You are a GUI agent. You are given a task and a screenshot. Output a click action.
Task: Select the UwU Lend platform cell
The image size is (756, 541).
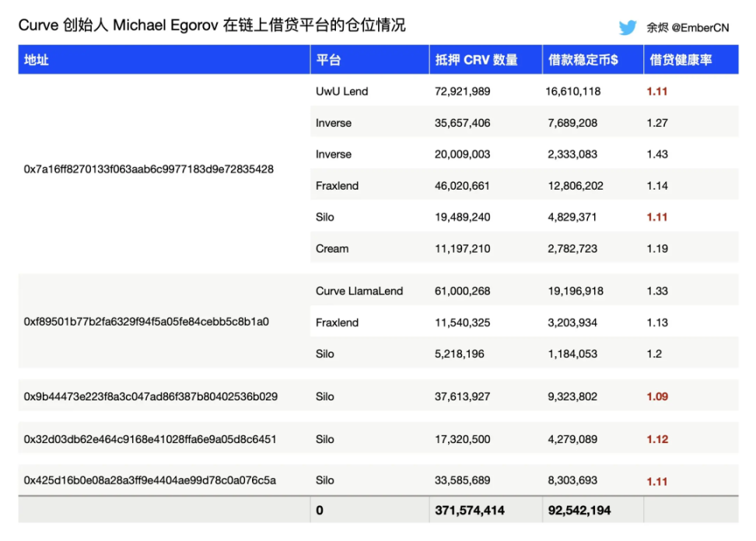click(x=336, y=91)
